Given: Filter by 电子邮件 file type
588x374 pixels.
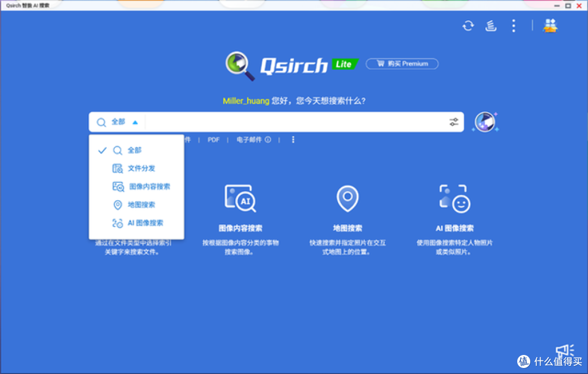Looking at the screenshot, I should pos(249,140).
